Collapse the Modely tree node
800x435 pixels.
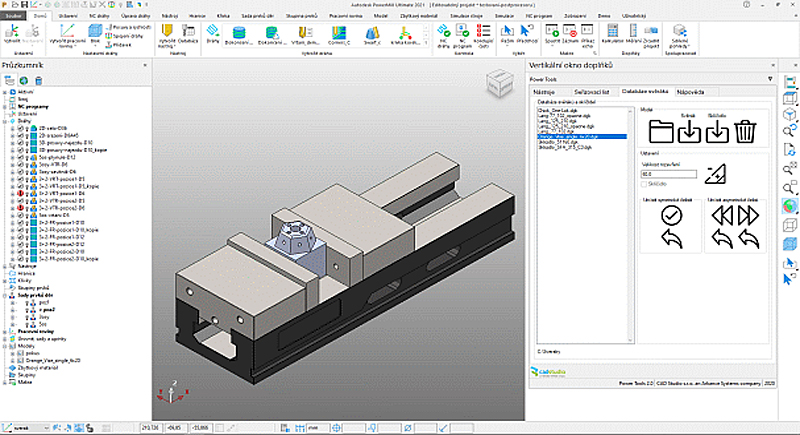[5, 346]
